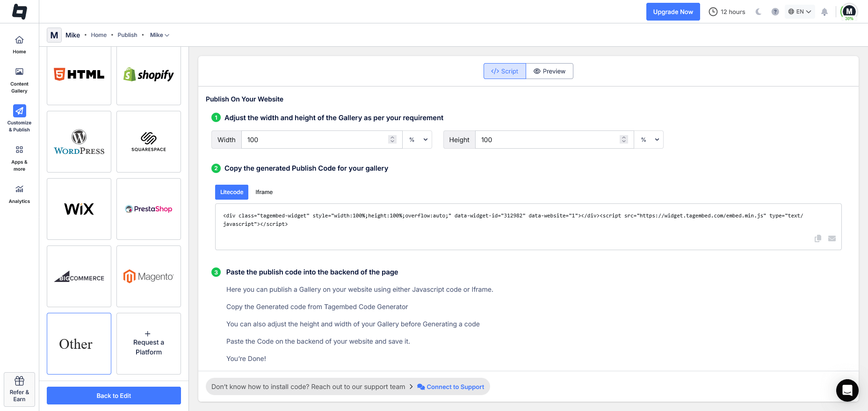Open Apps & more in the sidebar
The width and height of the screenshot is (868, 411).
(19, 158)
